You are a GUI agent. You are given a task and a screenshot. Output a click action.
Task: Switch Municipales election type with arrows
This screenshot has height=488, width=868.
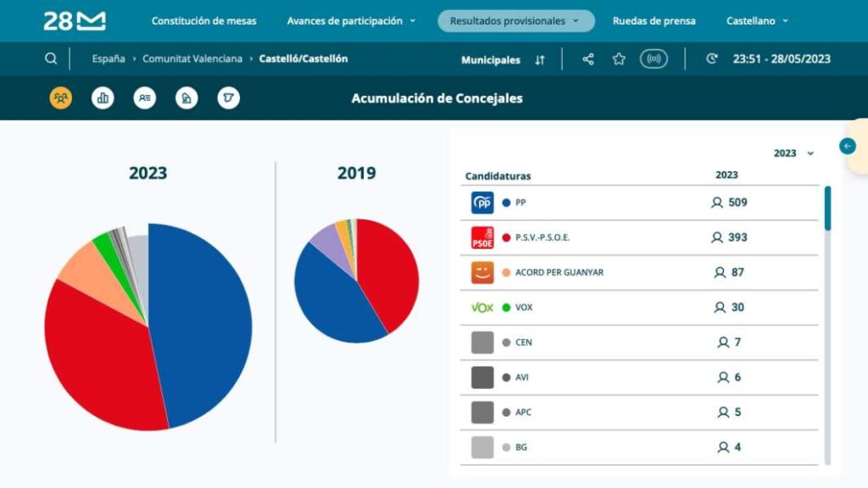[540, 59]
